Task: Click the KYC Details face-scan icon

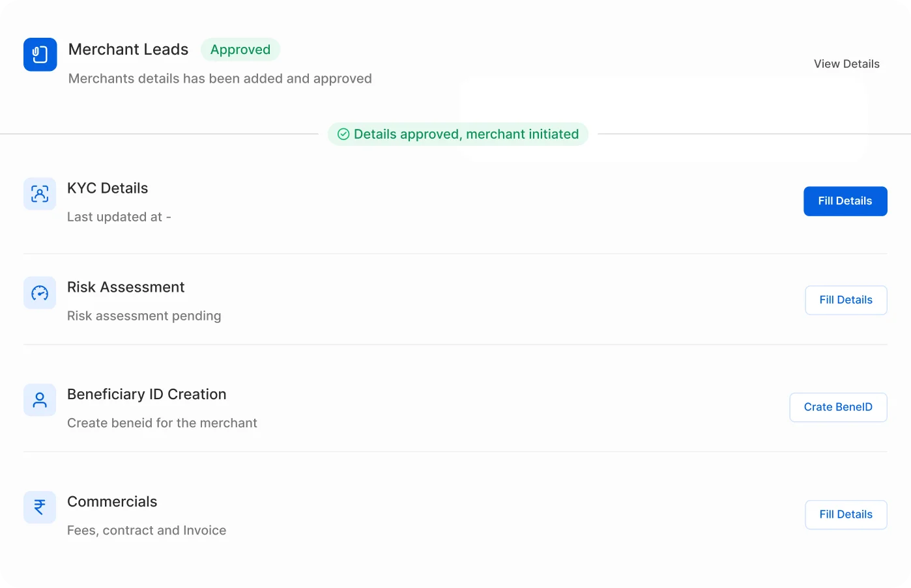Action: (x=40, y=194)
